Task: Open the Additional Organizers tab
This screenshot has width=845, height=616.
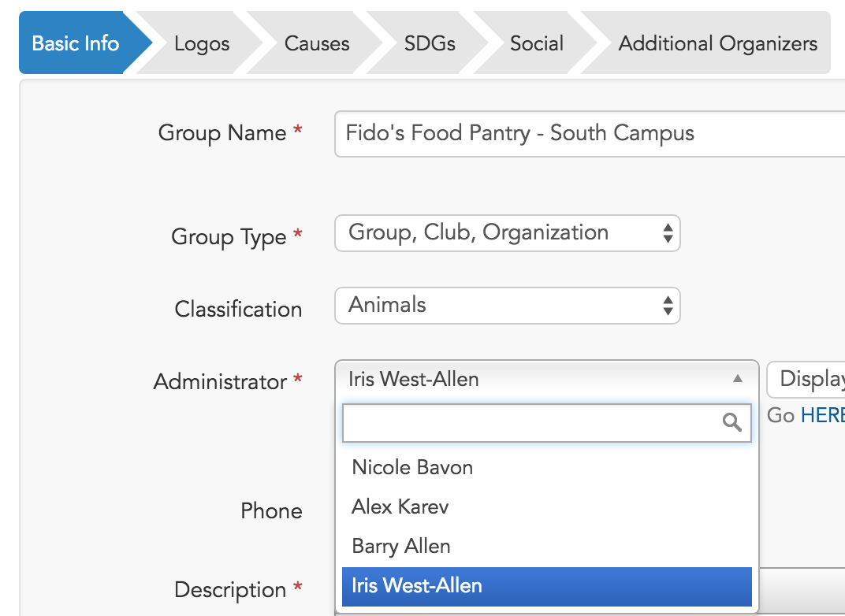Action: pyautogui.click(x=717, y=43)
